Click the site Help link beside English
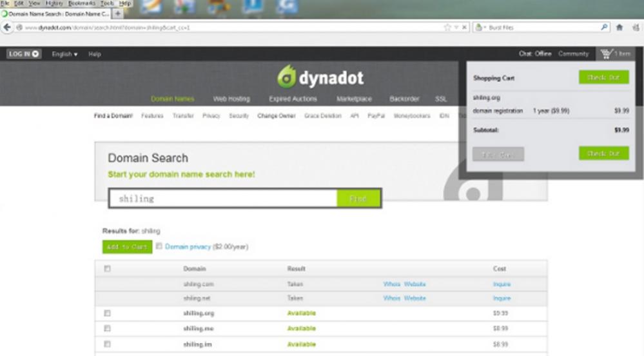Screen dimensions: 644x356 click(95, 54)
